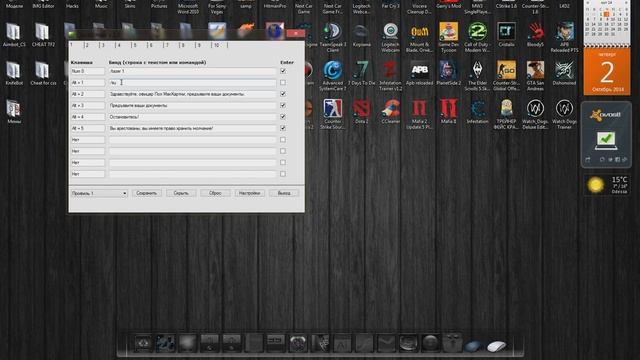Click the bind text field for Alt + 1
Image resolution: width=640 pixels, height=360 pixels.
point(192,82)
